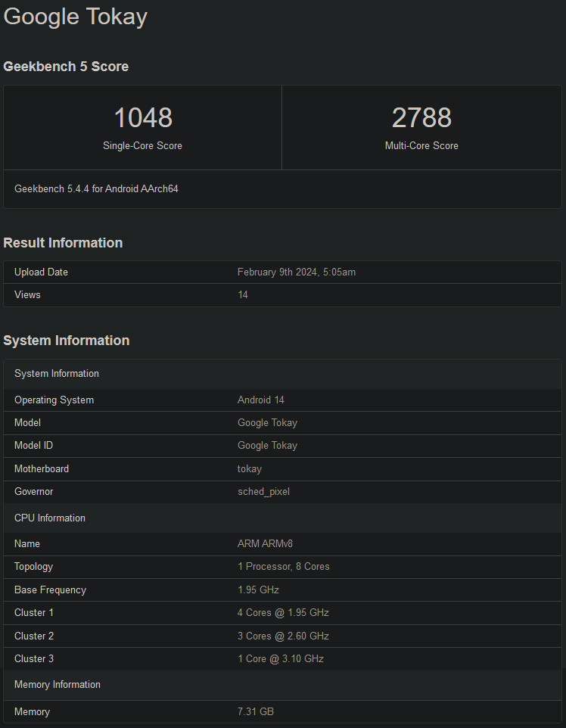Select the CPU name ARM ARMv8
Image resolution: width=566 pixels, height=728 pixels.
coord(265,544)
